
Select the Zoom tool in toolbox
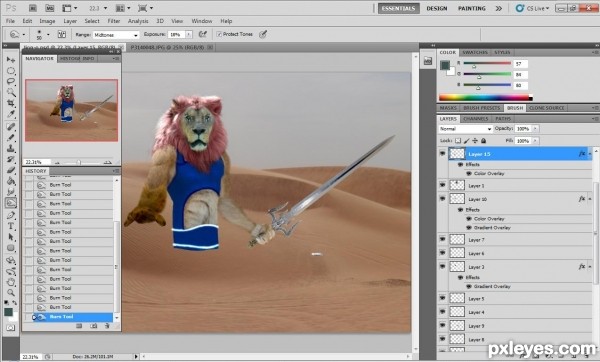point(11,293)
